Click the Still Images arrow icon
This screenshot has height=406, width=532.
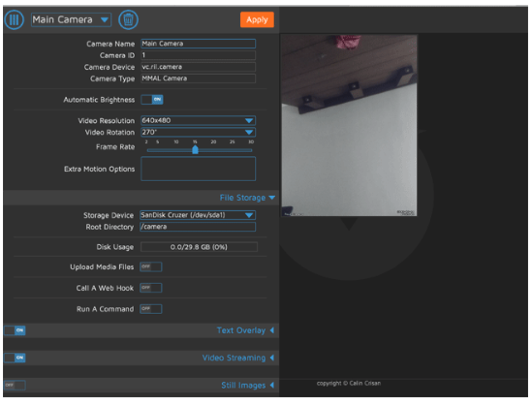pos(271,386)
